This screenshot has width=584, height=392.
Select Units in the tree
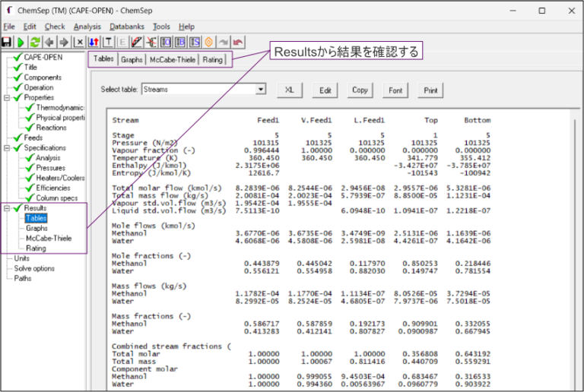click(x=21, y=258)
